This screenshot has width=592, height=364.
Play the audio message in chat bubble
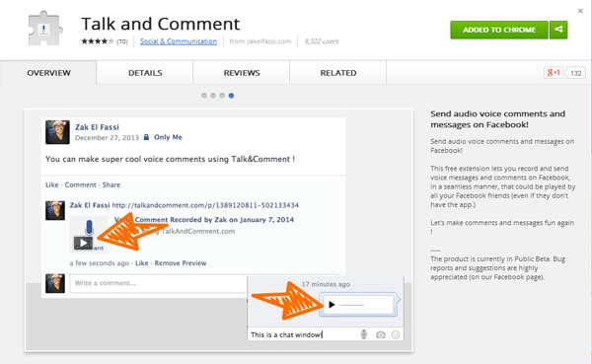pos(332,305)
